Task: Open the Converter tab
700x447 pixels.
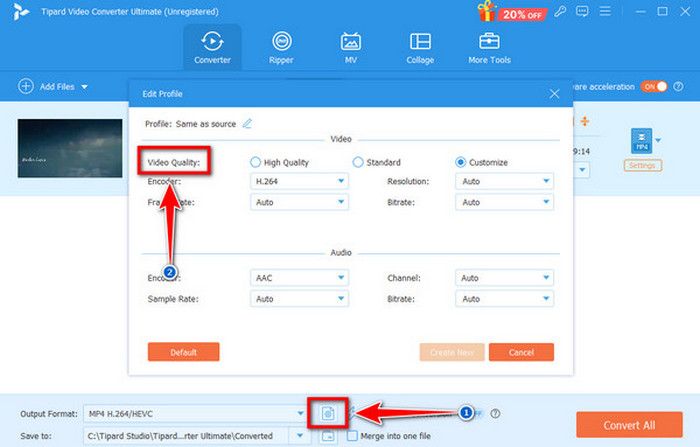Action: click(x=212, y=48)
